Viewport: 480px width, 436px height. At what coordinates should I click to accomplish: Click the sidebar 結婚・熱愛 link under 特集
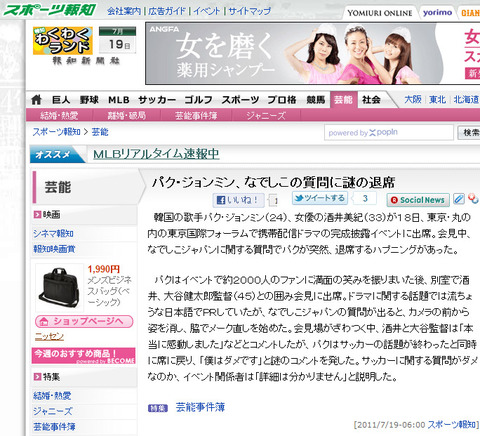[x=52, y=396]
